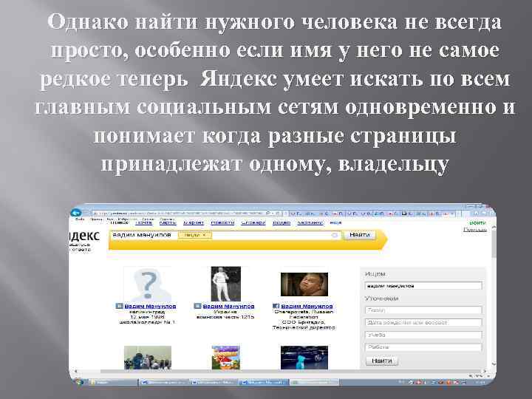The image size is (532, 399).
Task: Click the browser back arrow button
Action: coord(76,213)
